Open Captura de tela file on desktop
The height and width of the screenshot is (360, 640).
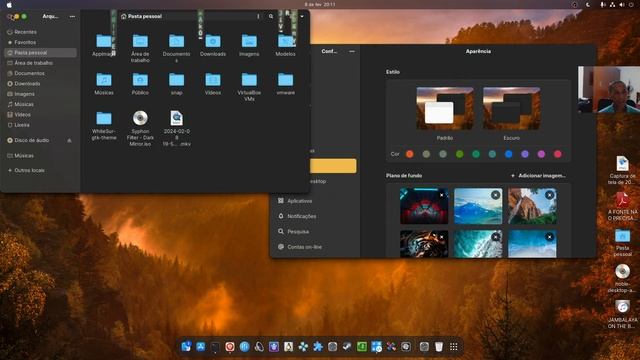click(x=622, y=164)
